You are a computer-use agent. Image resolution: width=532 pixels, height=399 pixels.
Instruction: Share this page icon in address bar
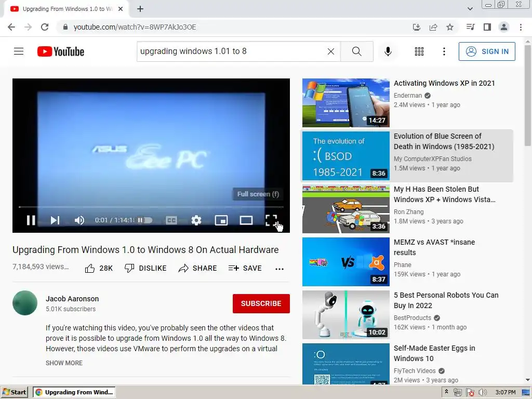tap(433, 27)
